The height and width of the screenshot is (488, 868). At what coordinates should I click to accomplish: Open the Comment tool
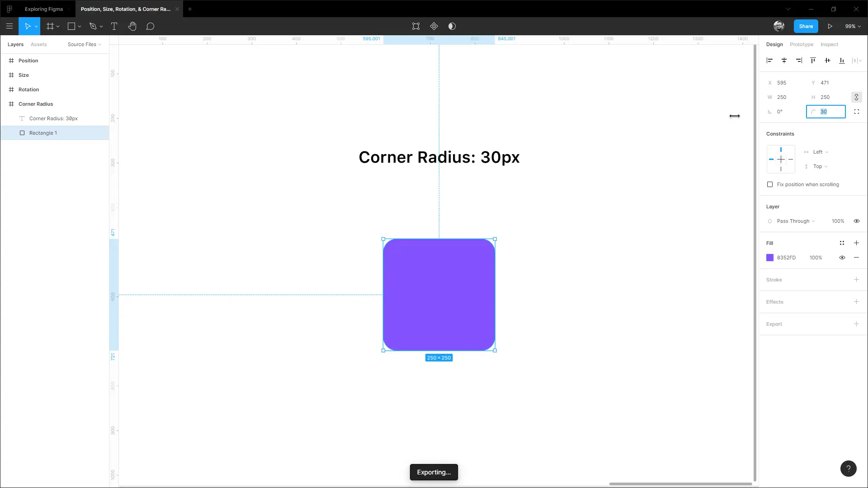click(x=151, y=26)
